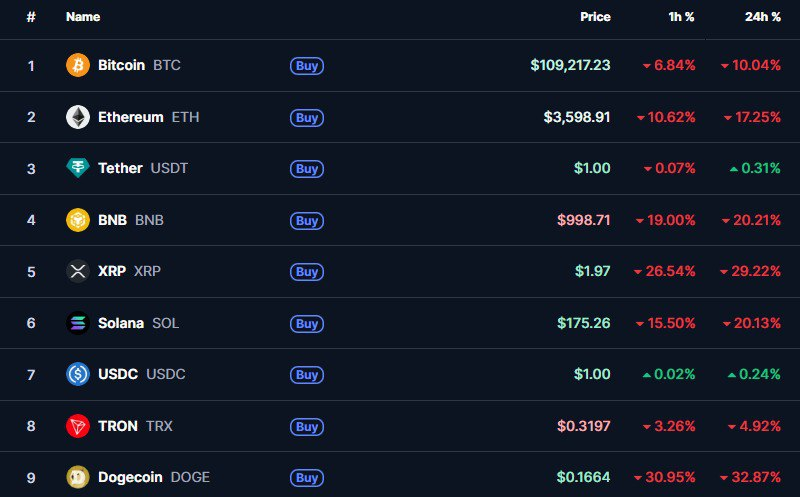Click the USDC logo icon
Screen dimensions: 800x497
coord(77,374)
